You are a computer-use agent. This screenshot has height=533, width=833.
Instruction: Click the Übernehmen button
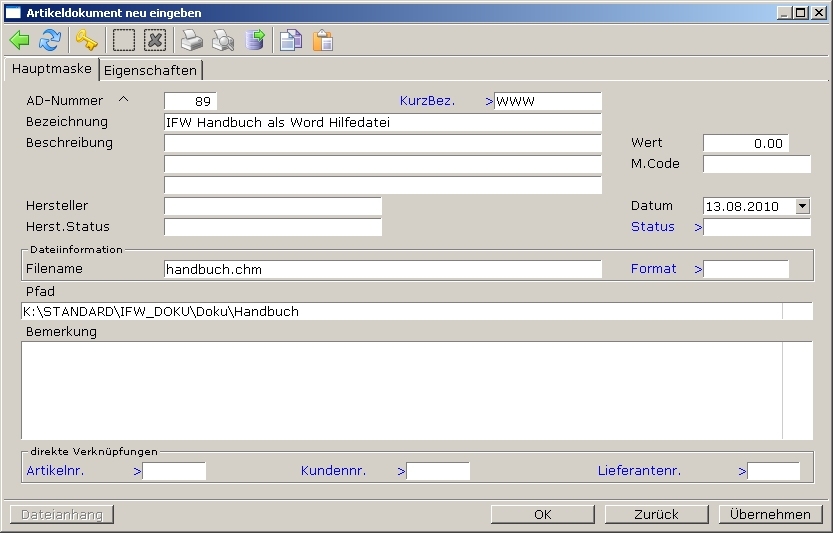(x=770, y=514)
